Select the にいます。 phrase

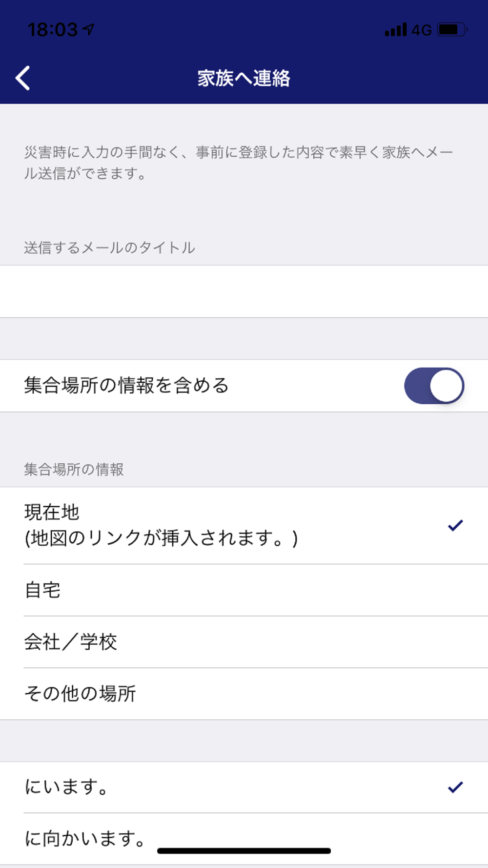[244, 787]
